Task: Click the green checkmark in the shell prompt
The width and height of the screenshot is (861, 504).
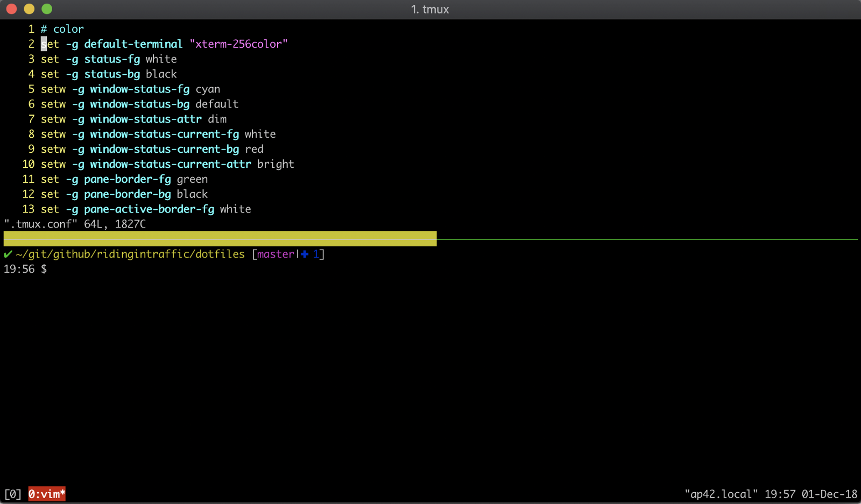Action: pyautogui.click(x=8, y=254)
